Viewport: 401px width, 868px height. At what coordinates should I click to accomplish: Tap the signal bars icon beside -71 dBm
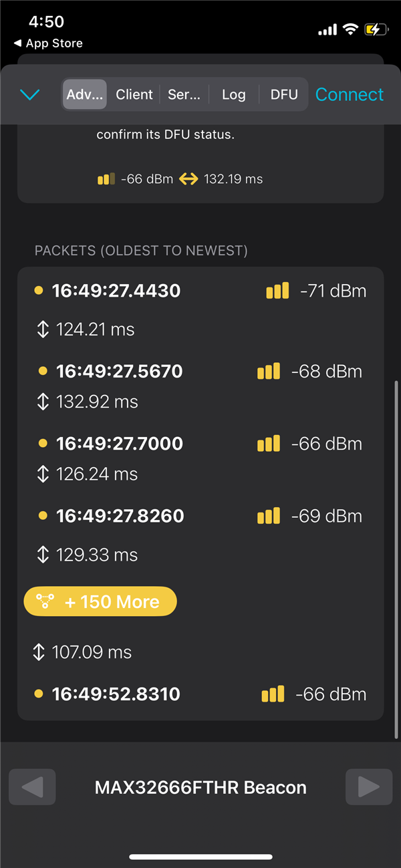click(x=277, y=291)
